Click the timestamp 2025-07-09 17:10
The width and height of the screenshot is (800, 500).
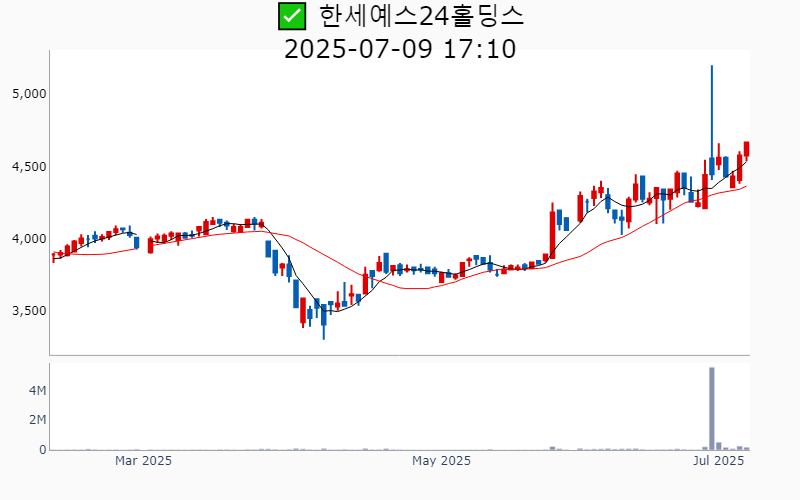(x=400, y=49)
